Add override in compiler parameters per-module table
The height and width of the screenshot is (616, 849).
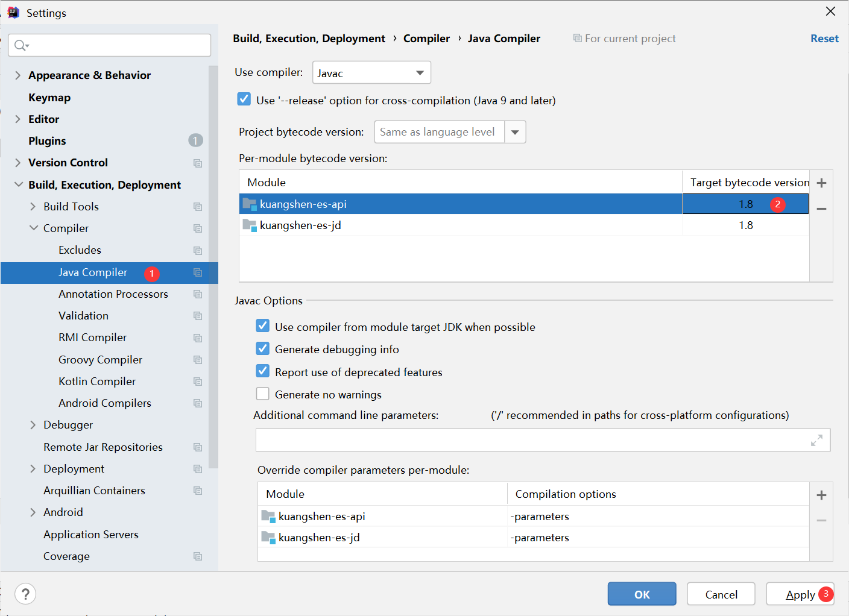(821, 495)
